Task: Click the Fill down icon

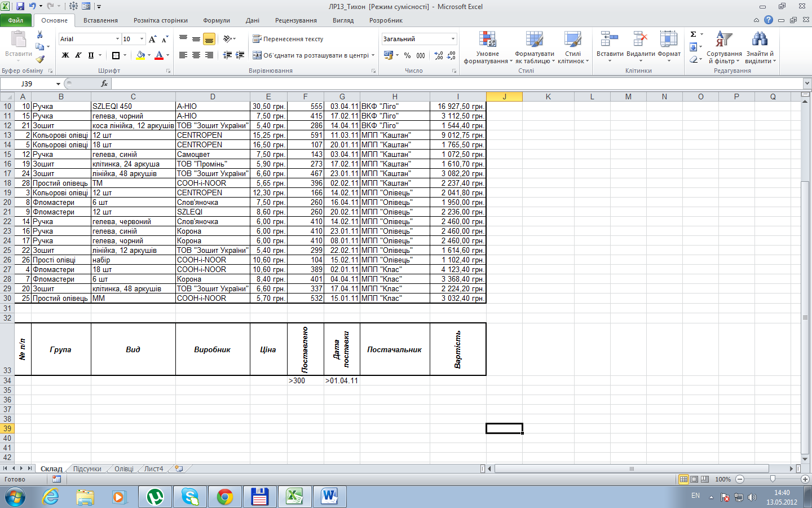Action: pos(694,47)
